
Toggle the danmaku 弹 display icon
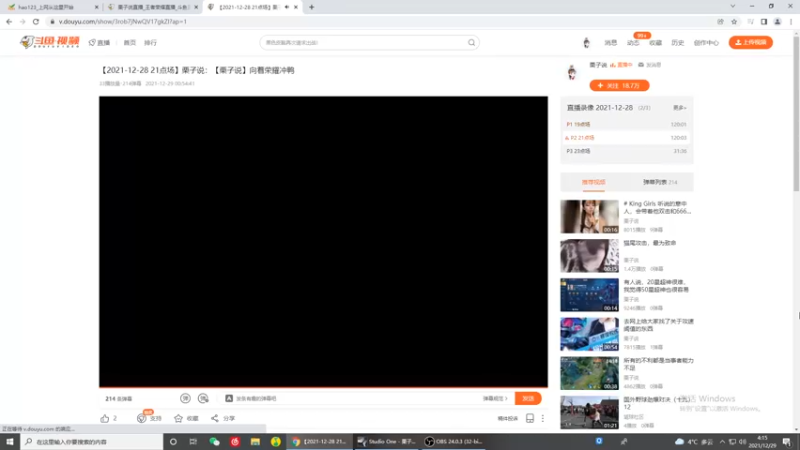(x=185, y=398)
